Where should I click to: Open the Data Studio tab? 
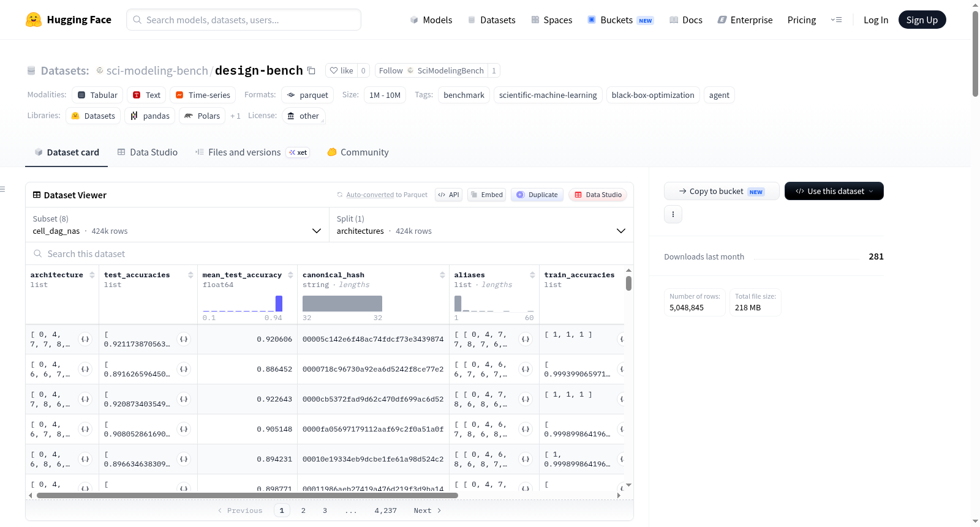[x=148, y=152]
